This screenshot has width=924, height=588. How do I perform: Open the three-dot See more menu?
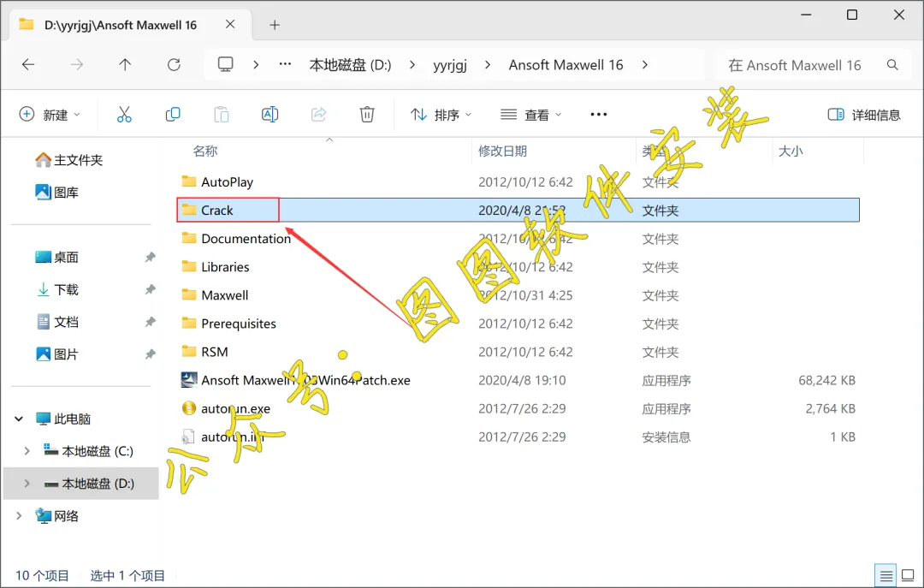point(599,115)
